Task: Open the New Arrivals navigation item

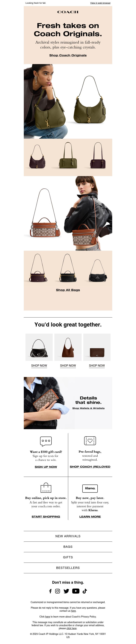Action: click(x=68, y=536)
